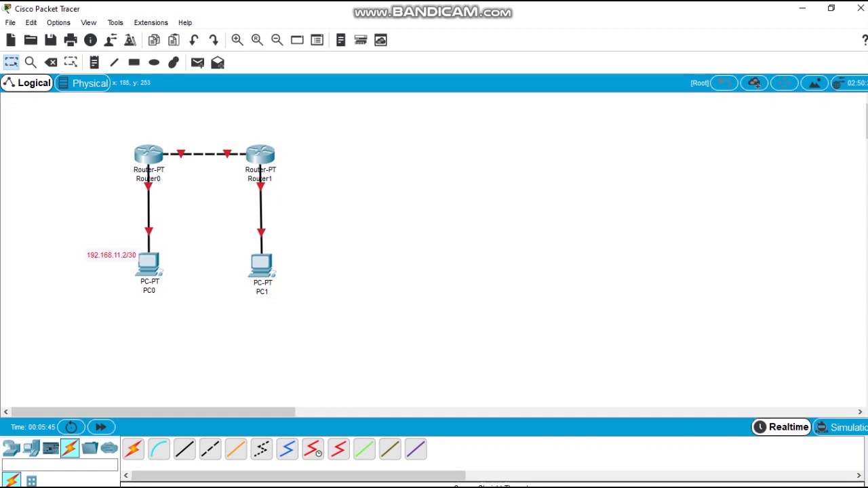Open the Network Information icon
The height and width of the screenshot is (488, 868).
(x=90, y=41)
